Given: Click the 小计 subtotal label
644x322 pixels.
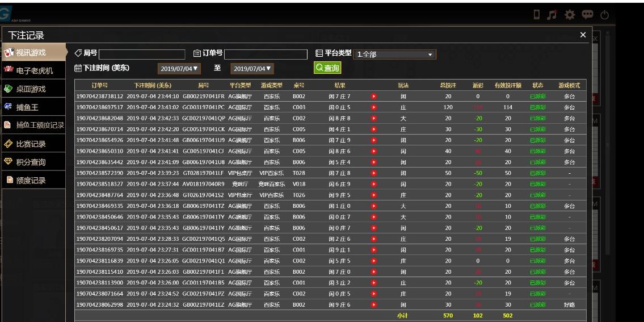Looking at the screenshot, I should 402,315.
